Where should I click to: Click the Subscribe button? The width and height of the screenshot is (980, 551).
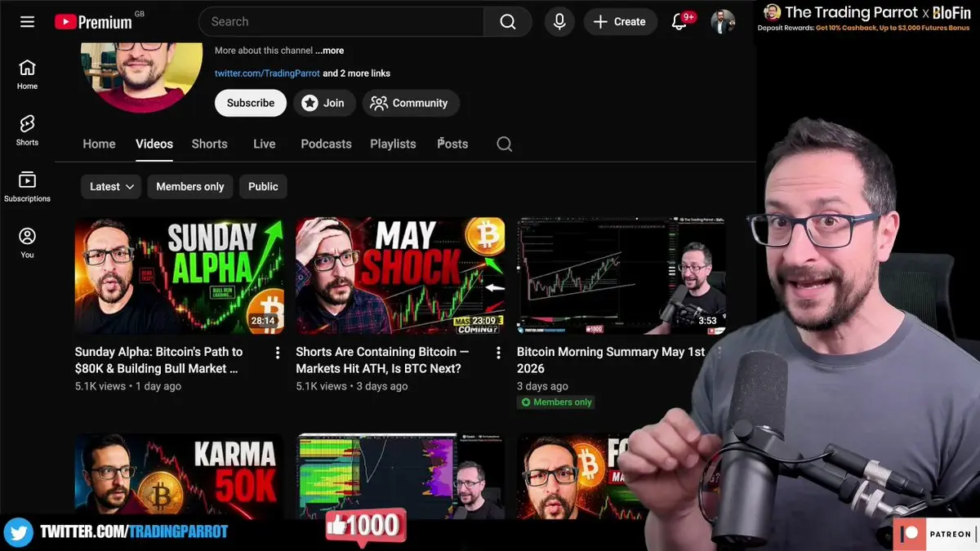tap(251, 103)
